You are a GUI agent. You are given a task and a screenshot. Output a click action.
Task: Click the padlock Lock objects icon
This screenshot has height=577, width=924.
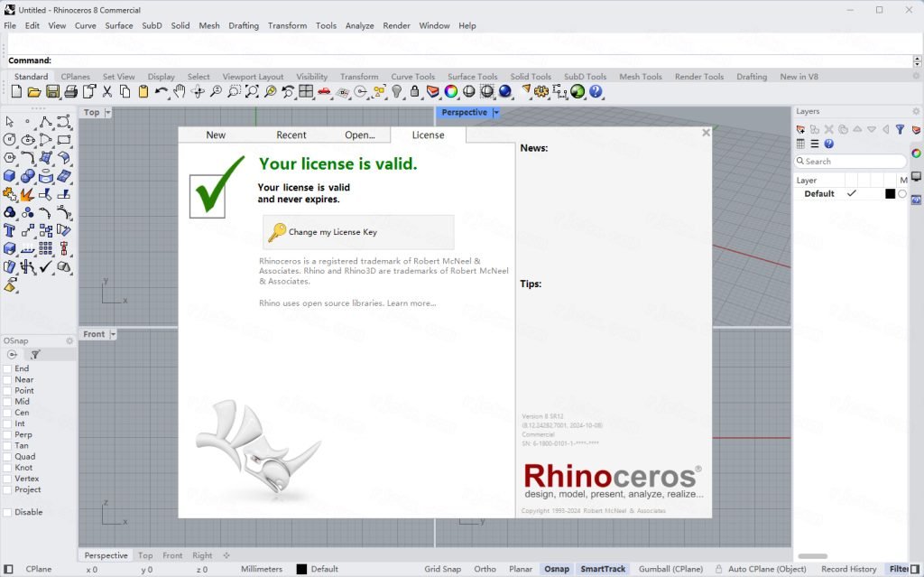tap(415, 91)
